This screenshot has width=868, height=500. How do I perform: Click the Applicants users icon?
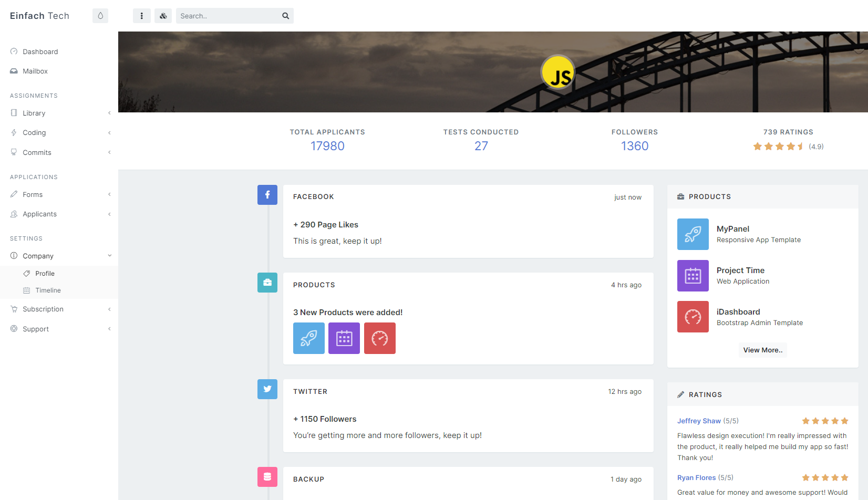click(14, 214)
